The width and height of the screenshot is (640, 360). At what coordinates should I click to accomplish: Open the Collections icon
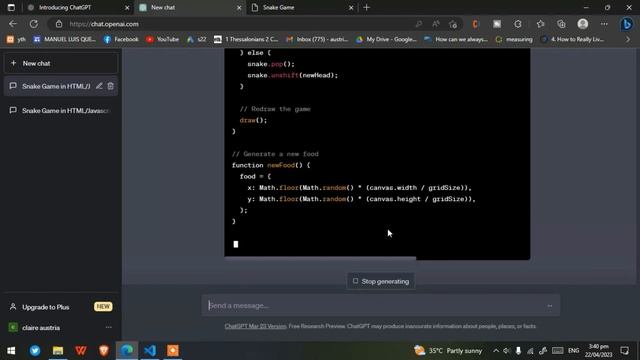point(561,24)
